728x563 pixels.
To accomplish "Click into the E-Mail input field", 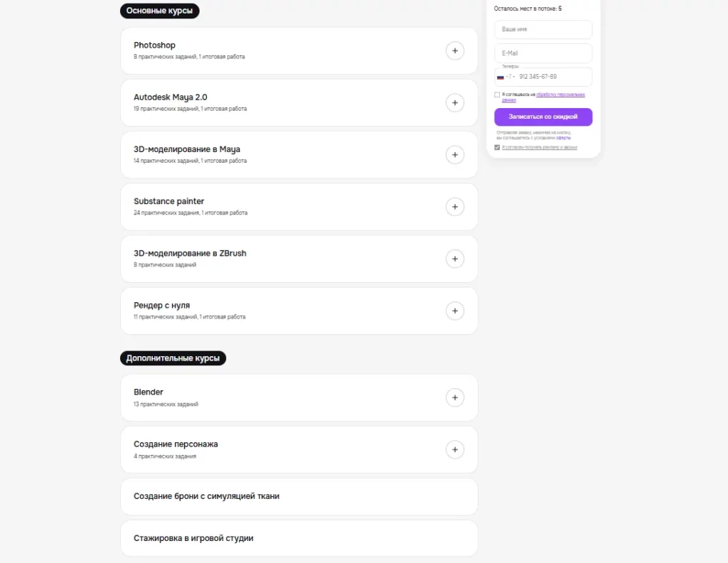I will 543,53.
